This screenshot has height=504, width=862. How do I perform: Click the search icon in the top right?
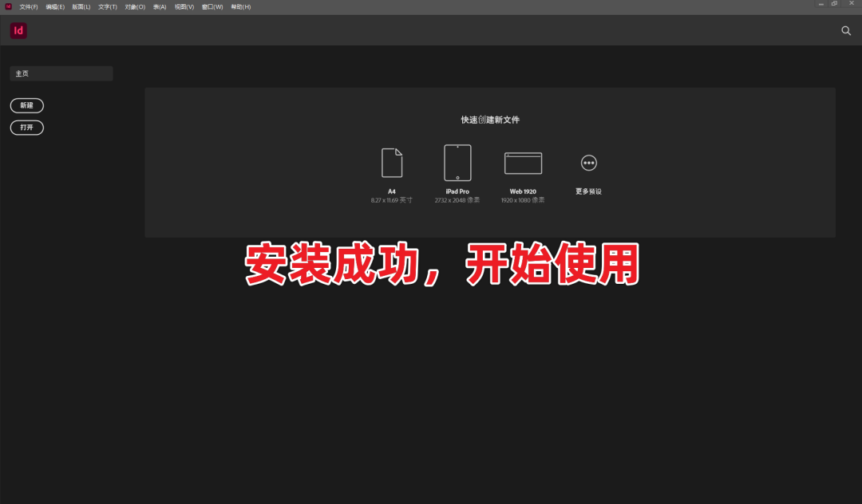[x=846, y=31]
